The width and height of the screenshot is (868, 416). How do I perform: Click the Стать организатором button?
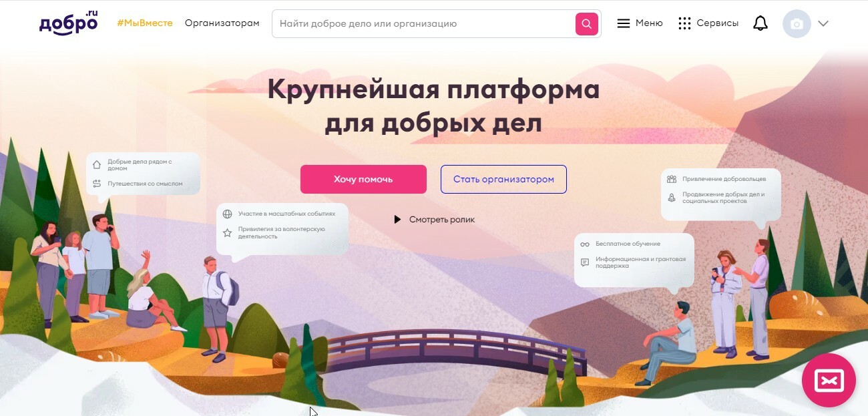(x=503, y=179)
